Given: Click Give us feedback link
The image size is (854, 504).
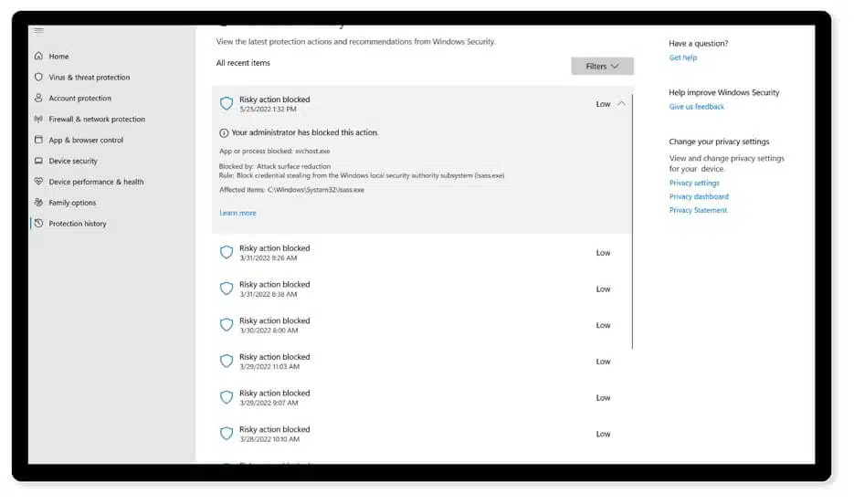Looking at the screenshot, I should pyautogui.click(x=697, y=107).
